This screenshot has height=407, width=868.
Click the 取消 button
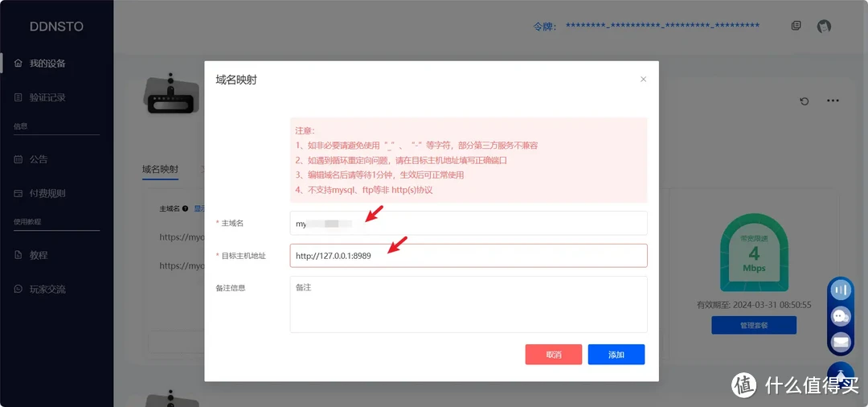pos(554,355)
